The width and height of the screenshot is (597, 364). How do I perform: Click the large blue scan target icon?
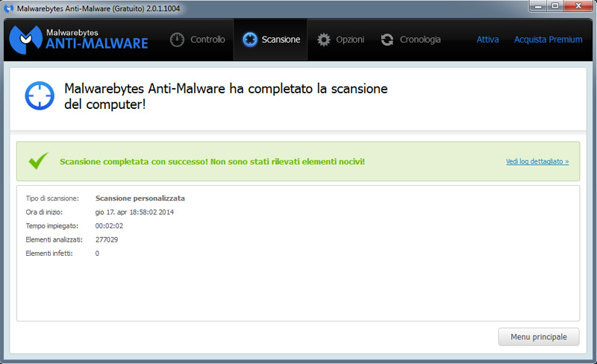click(x=40, y=95)
